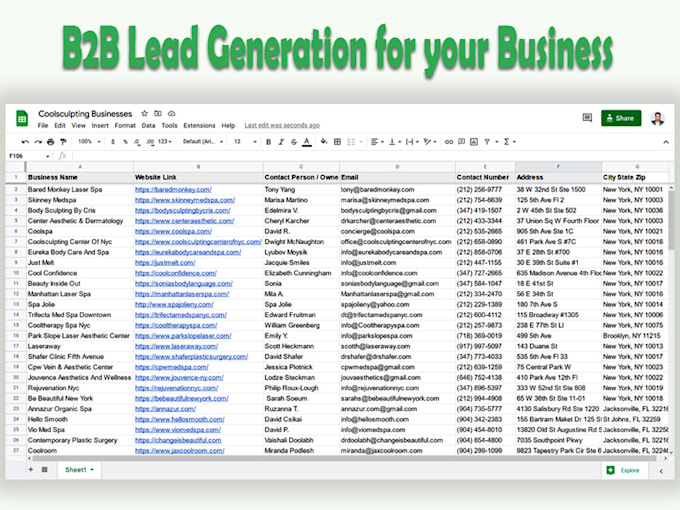Click the merge cells icon
Screen dimensions: 680x510
351,142
